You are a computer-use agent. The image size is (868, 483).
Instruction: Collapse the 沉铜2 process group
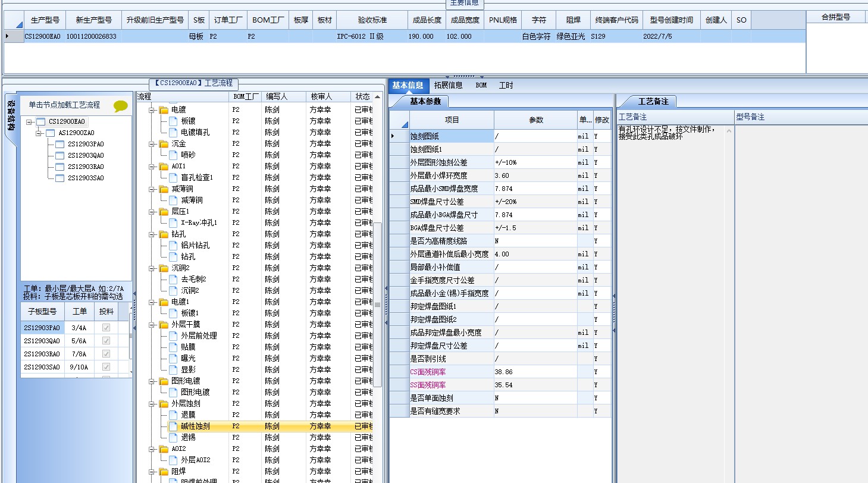point(152,269)
